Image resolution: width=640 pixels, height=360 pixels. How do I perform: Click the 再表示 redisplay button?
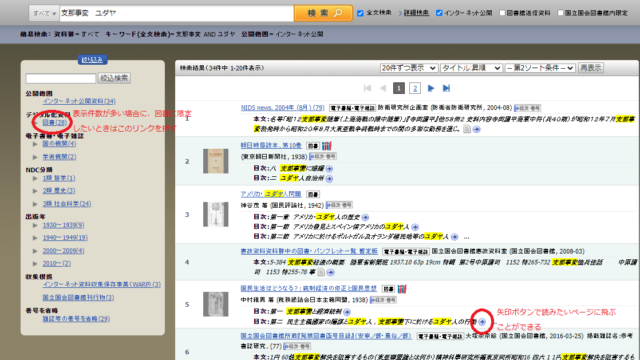coord(591,68)
